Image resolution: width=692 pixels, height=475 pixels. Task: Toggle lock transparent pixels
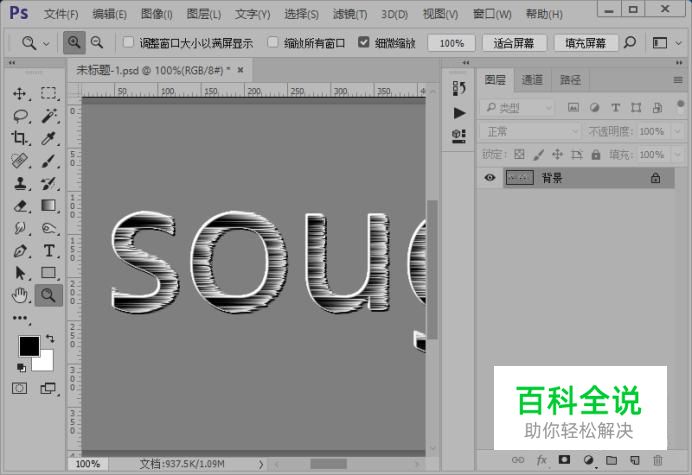point(519,154)
